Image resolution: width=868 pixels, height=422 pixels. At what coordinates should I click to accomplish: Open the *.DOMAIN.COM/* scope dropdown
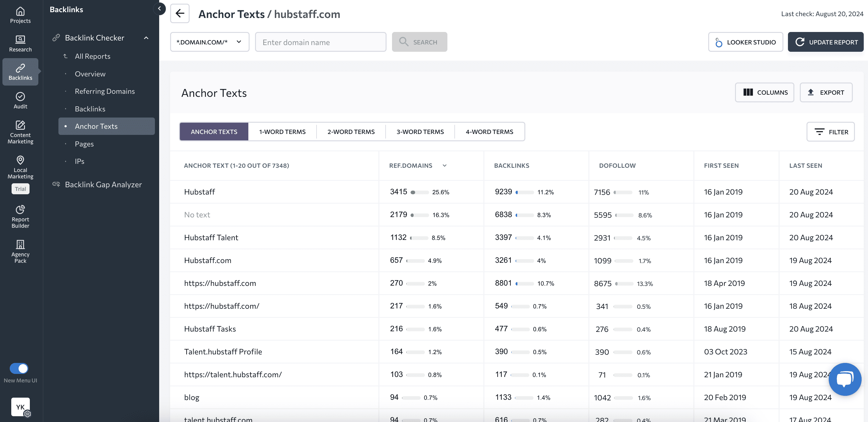click(x=210, y=42)
